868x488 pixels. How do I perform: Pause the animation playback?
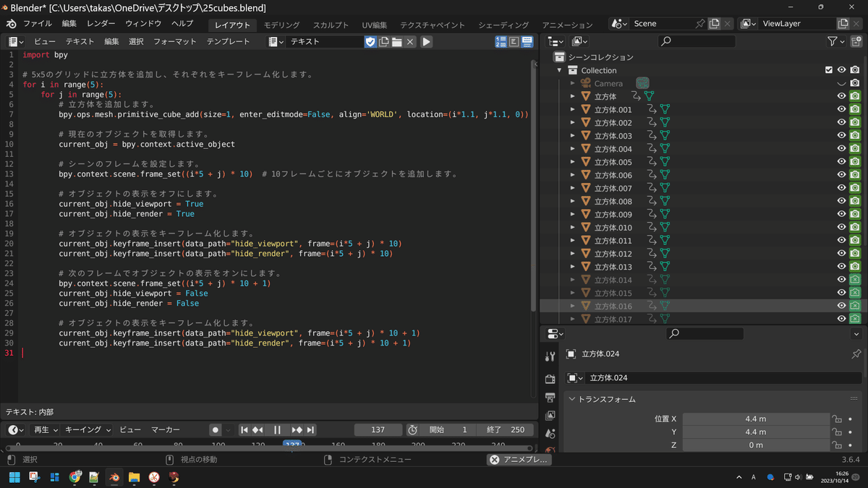coord(277,429)
